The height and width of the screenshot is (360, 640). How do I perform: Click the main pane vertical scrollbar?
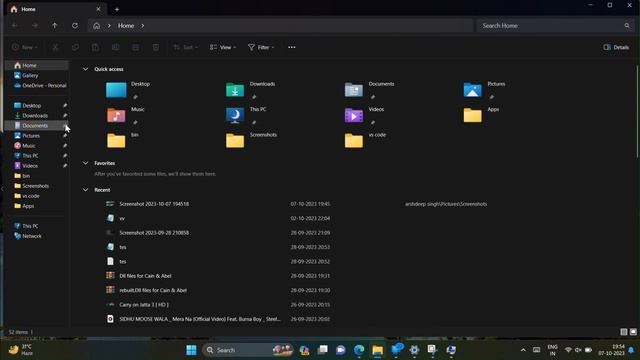[x=637, y=111]
